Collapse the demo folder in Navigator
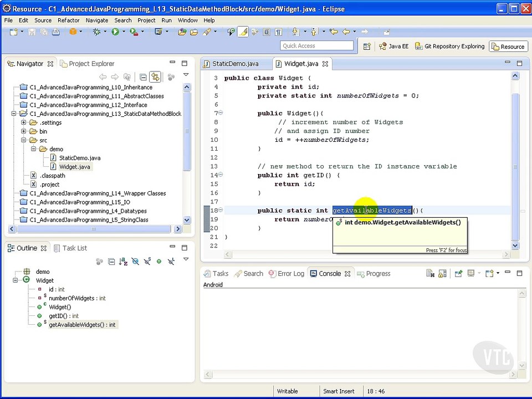The width and height of the screenshot is (532, 399). (x=33, y=149)
